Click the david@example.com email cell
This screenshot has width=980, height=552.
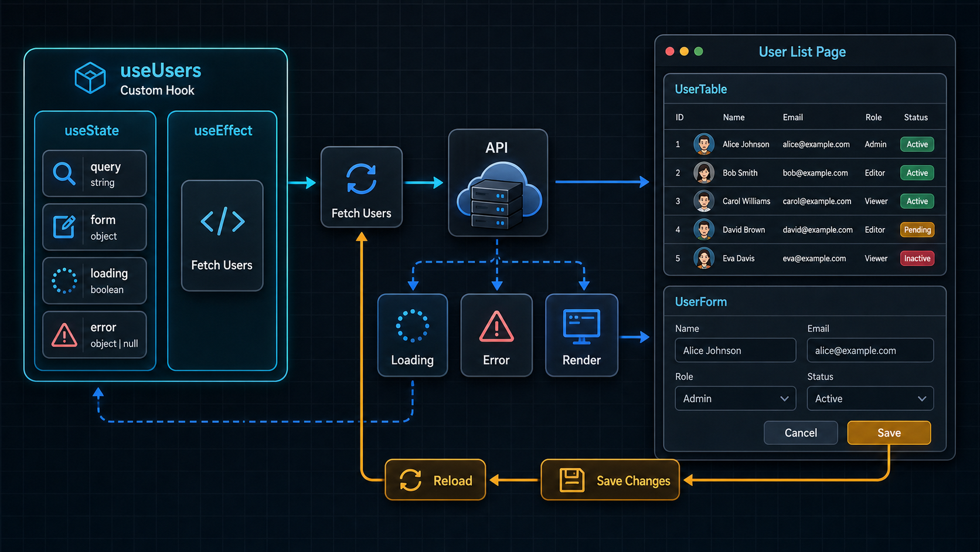pyautogui.click(x=818, y=230)
